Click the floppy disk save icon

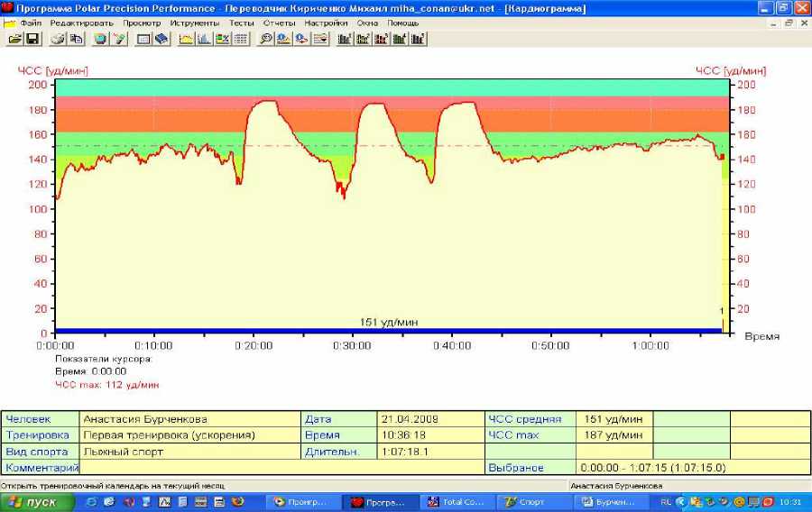pos(32,39)
